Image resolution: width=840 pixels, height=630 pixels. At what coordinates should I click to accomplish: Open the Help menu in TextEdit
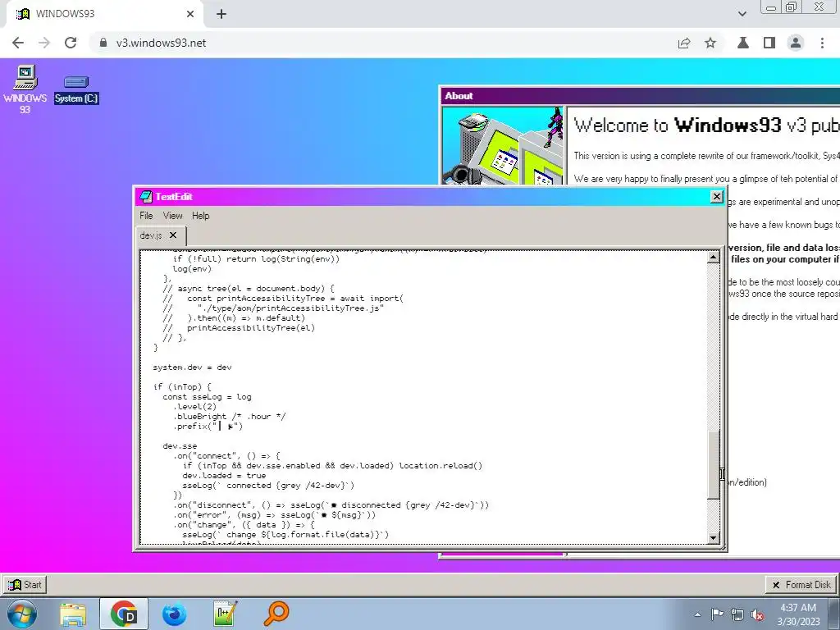coord(200,216)
